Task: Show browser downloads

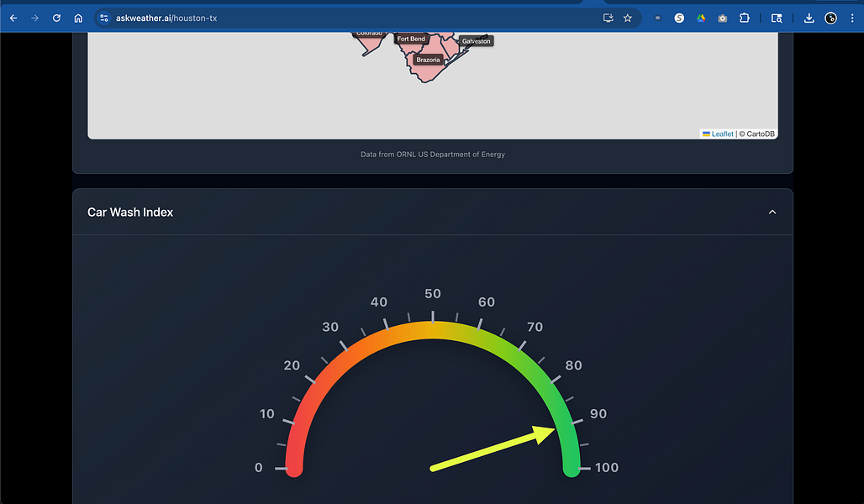Action: click(809, 18)
